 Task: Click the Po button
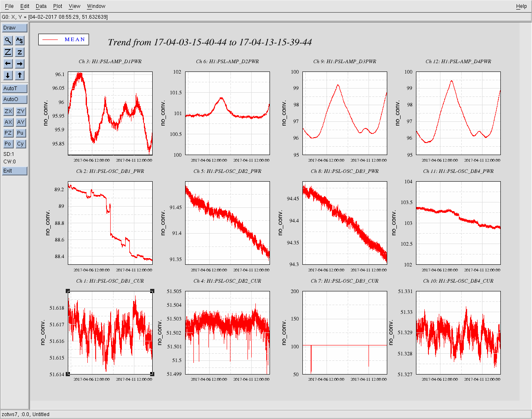coord(8,144)
